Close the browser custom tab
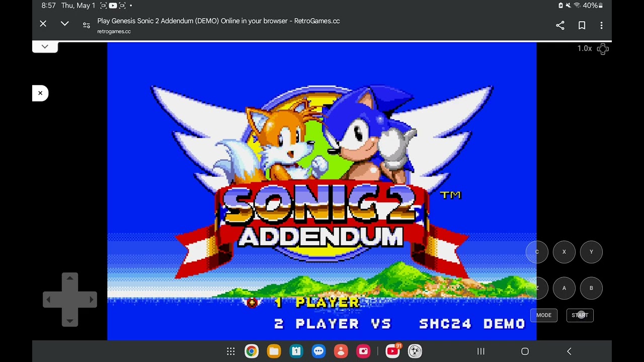The width and height of the screenshot is (644, 362). point(43,24)
